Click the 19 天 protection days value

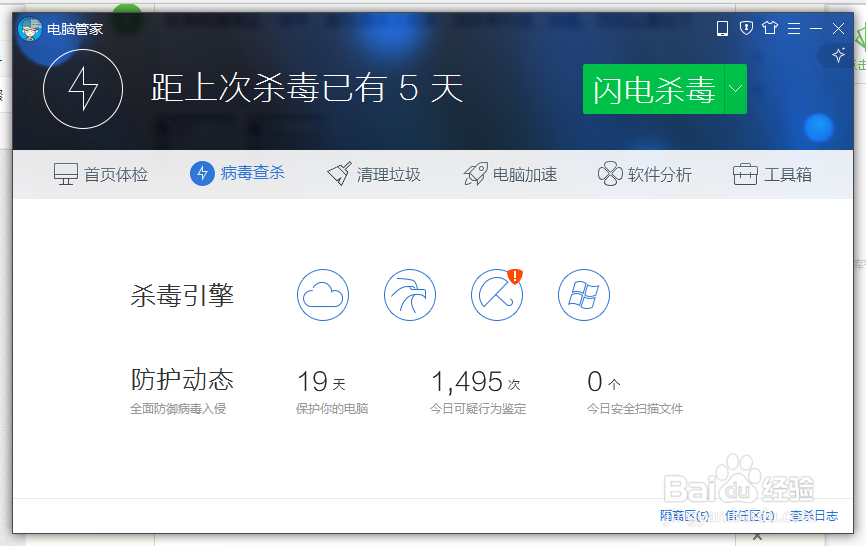click(321, 381)
